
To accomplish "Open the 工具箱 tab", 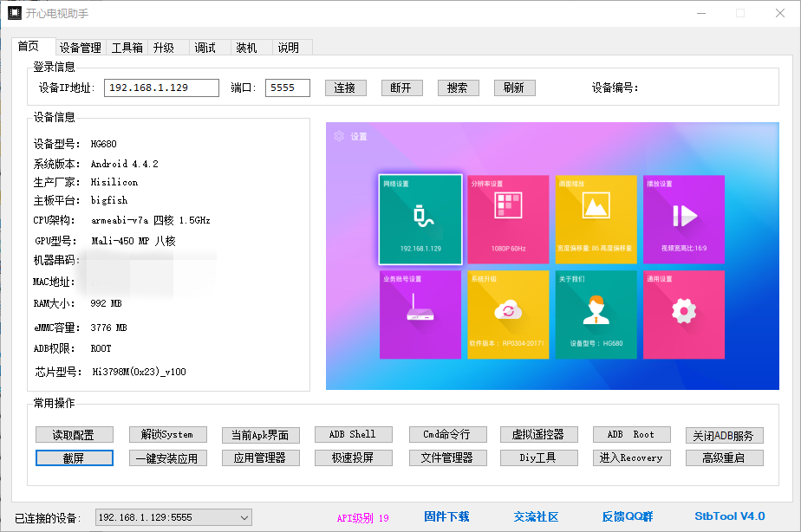I will click(x=127, y=48).
